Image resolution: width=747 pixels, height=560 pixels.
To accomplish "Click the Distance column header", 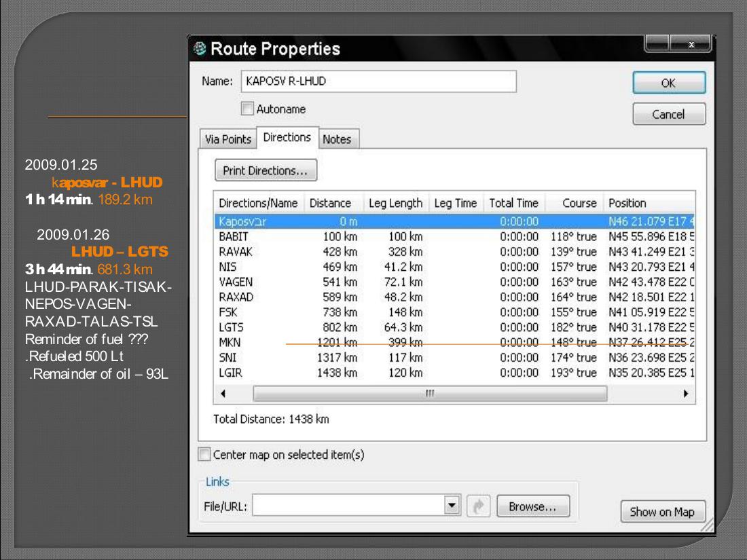I will click(x=333, y=204).
